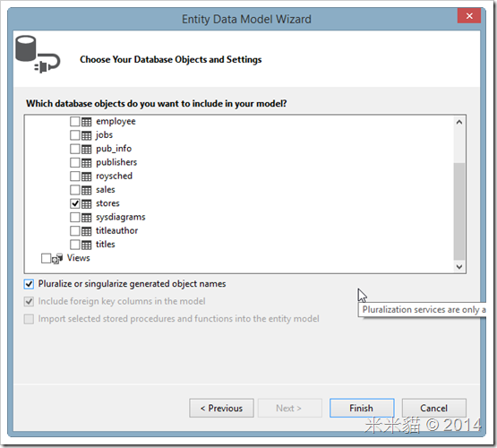The width and height of the screenshot is (497, 448).
Task: Select the stores table name
Action: click(107, 203)
